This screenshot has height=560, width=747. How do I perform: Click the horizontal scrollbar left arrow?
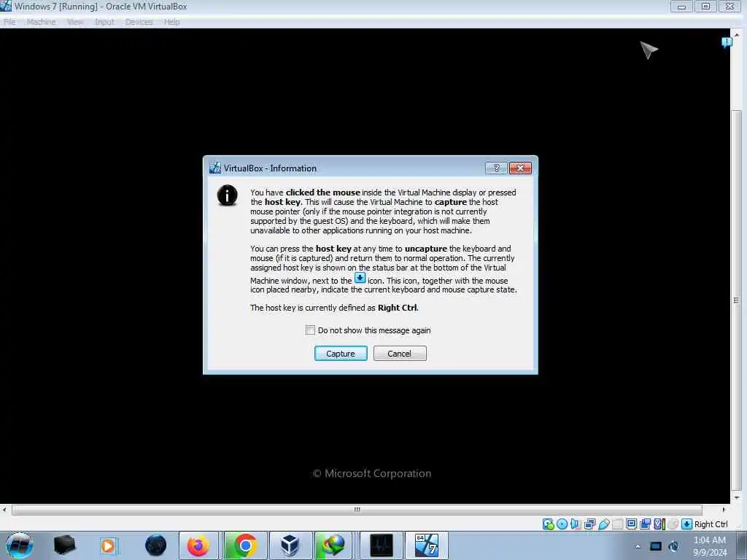[x=4, y=510]
